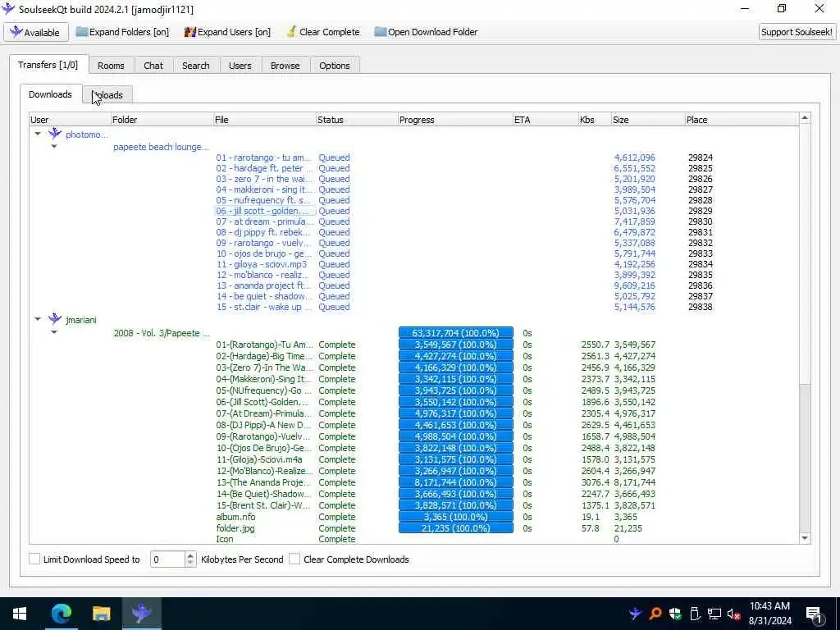This screenshot has height=630, width=840.
Task: Open Windows Security tray icon
Action: click(x=675, y=614)
